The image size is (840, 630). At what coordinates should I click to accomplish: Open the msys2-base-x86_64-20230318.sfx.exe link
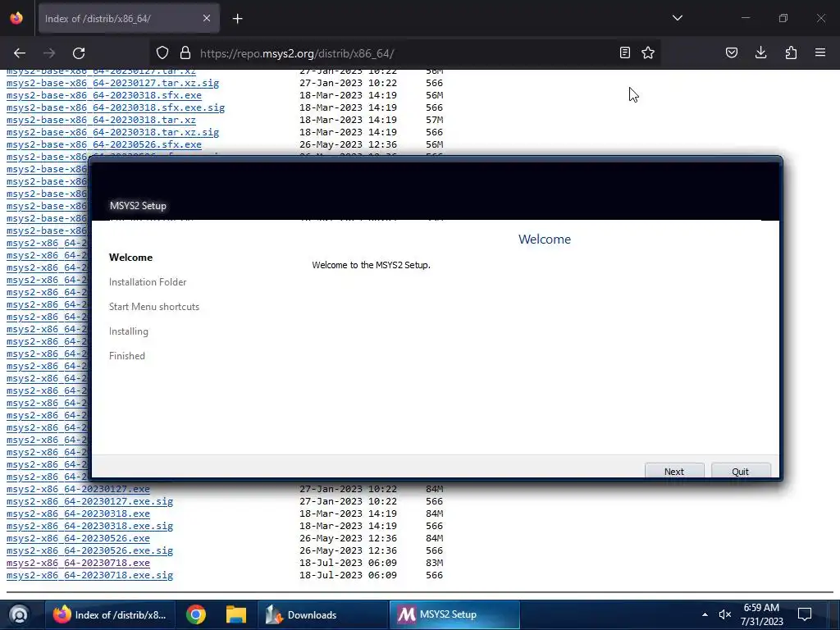[x=104, y=95]
